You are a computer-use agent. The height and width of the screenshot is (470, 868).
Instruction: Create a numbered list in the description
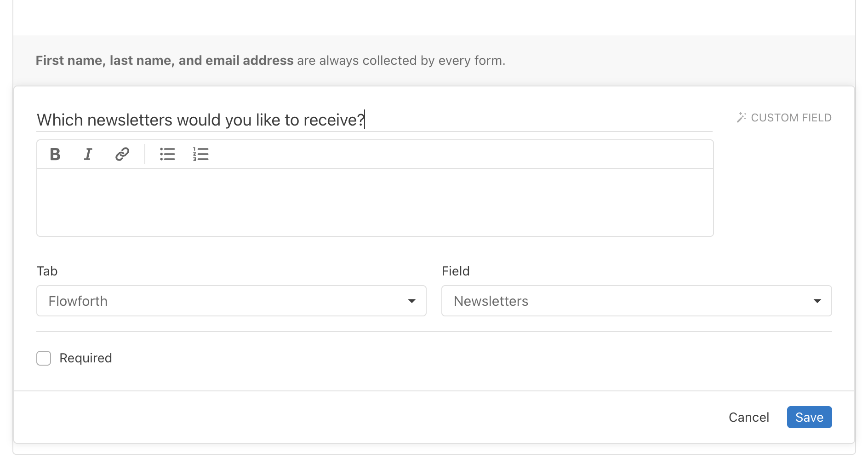tap(201, 155)
